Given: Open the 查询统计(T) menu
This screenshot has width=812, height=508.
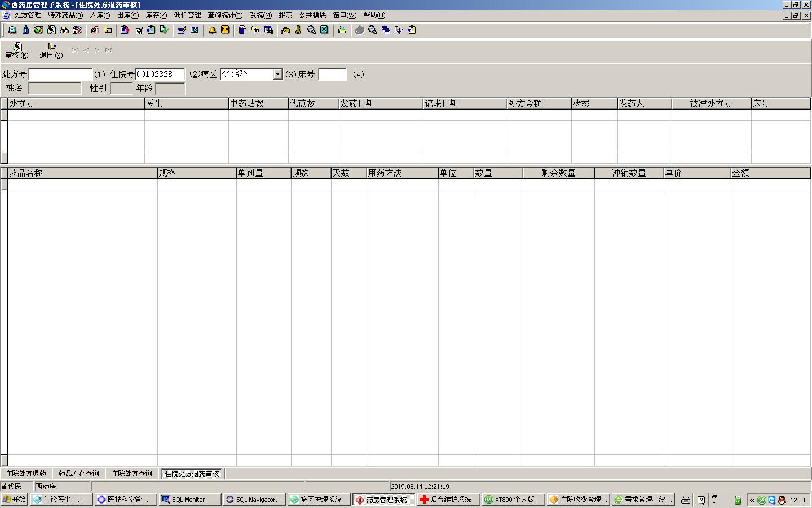Looking at the screenshot, I should (225, 15).
